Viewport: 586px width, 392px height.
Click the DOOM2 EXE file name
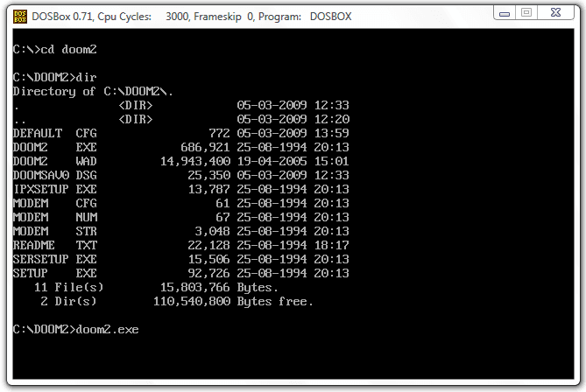click(54, 147)
